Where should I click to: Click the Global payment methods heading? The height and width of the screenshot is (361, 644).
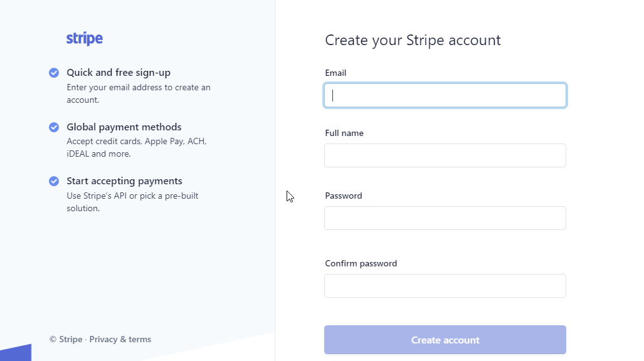124,127
